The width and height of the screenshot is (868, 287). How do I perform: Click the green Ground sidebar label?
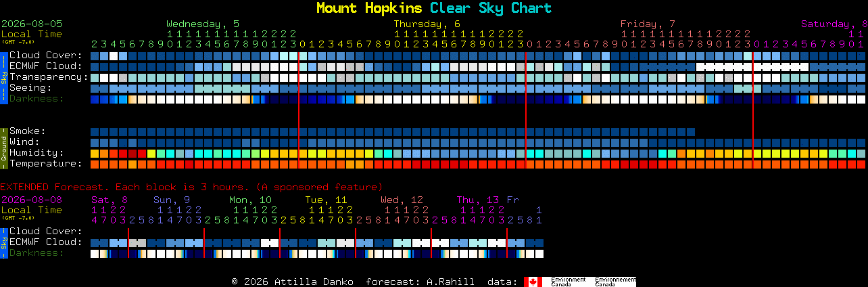click(3, 148)
